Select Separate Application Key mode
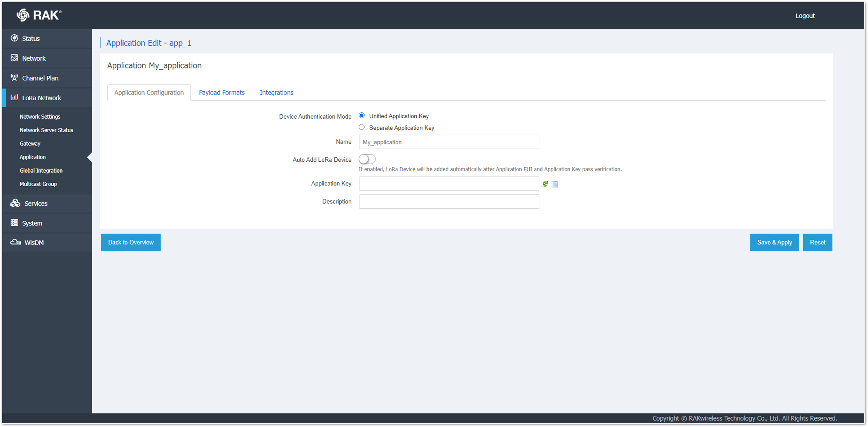868x427 pixels. [x=361, y=127]
